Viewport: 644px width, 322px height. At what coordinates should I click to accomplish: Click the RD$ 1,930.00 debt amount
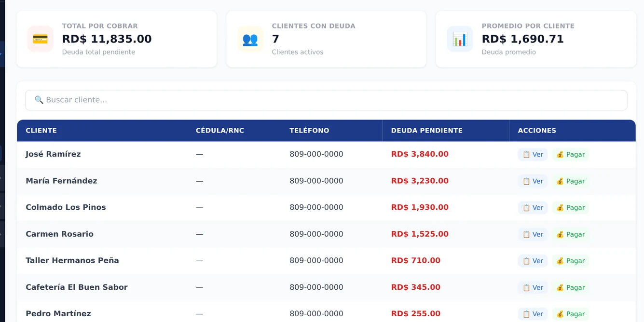420,207
